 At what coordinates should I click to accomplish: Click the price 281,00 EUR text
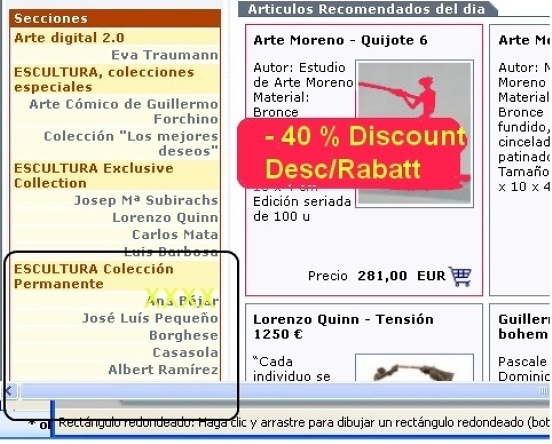click(401, 276)
